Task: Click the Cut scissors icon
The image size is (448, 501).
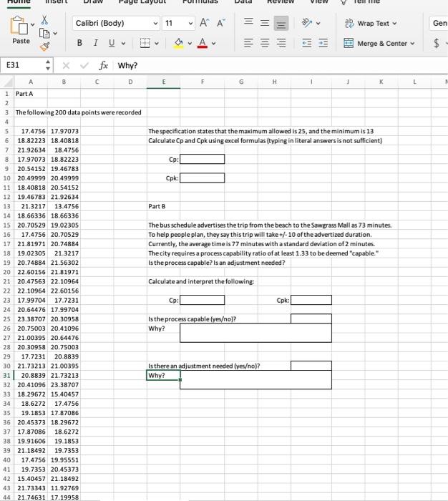Action: pyautogui.click(x=44, y=19)
